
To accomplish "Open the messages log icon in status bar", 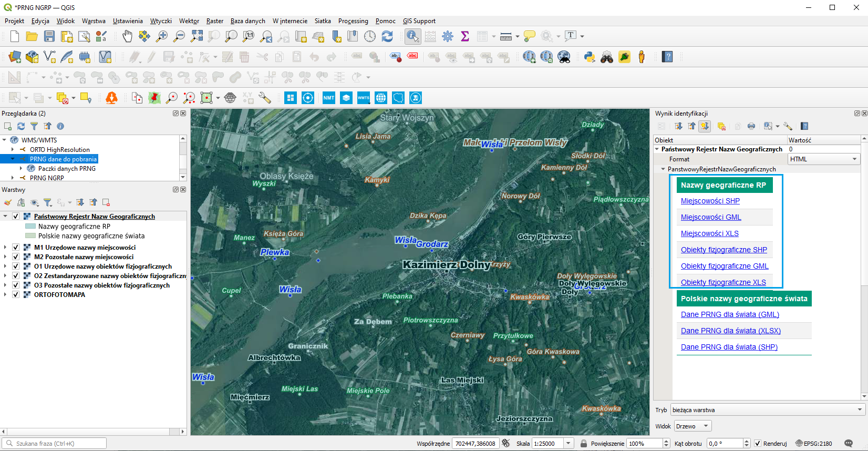I will tap(849, 443).
